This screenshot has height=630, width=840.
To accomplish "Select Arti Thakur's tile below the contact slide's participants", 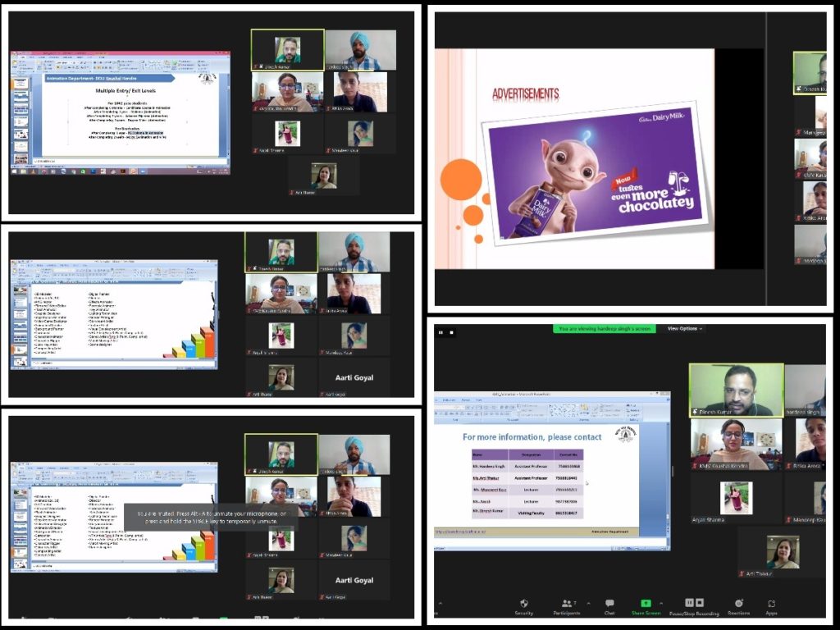I will coord(782,552).
